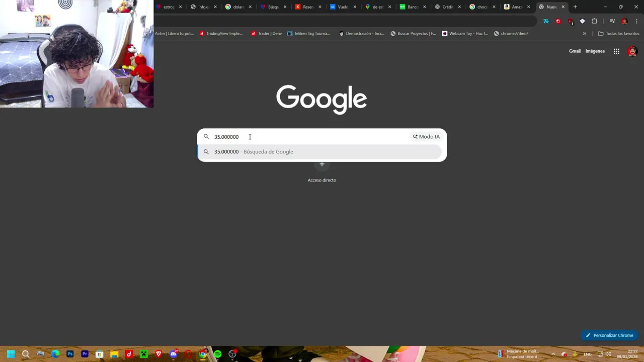Open the Gmail link

click(575, 51)
